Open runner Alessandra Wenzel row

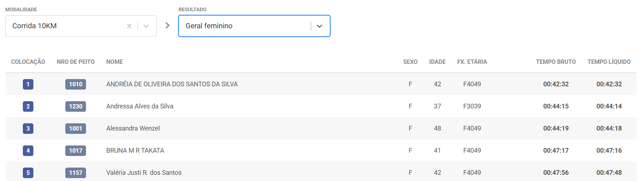click(x=133, y=128)
